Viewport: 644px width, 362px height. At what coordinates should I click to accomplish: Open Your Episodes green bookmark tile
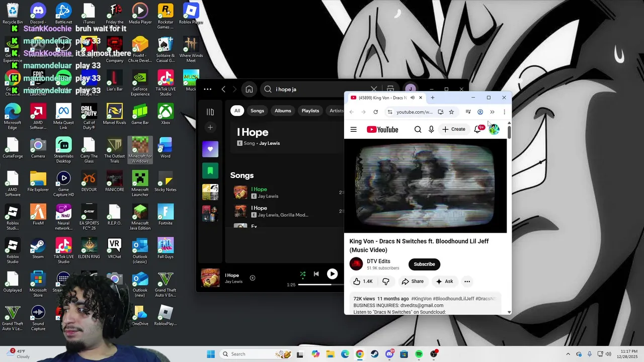[210, 171]
